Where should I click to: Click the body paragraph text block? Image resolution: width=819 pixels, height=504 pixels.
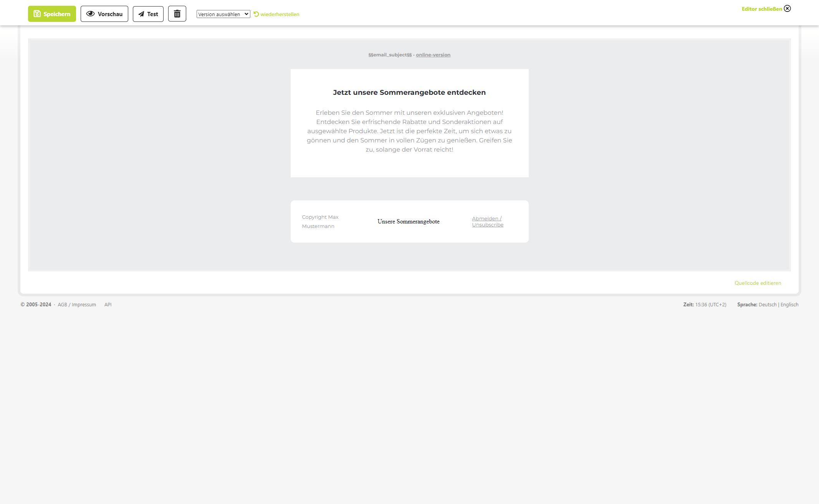409,131
